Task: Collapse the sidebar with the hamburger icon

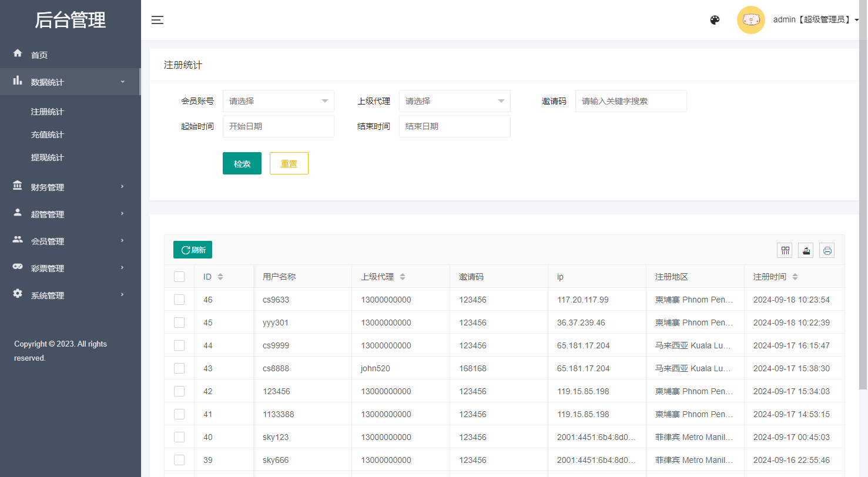Action: 157,20
